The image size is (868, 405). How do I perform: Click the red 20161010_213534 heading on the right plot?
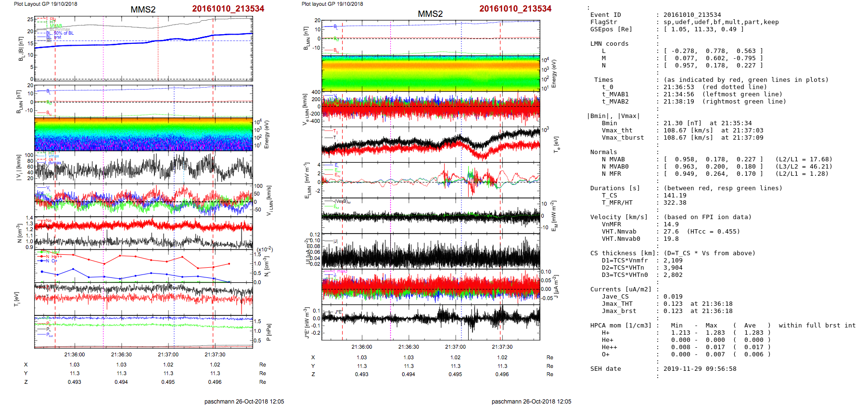515,9
